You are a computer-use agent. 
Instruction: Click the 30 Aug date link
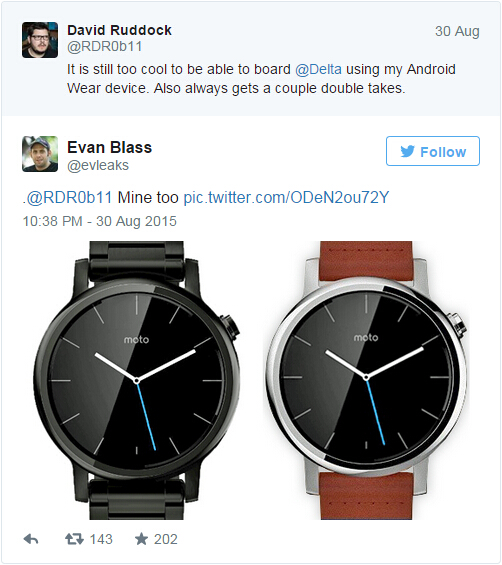[457, 31]
